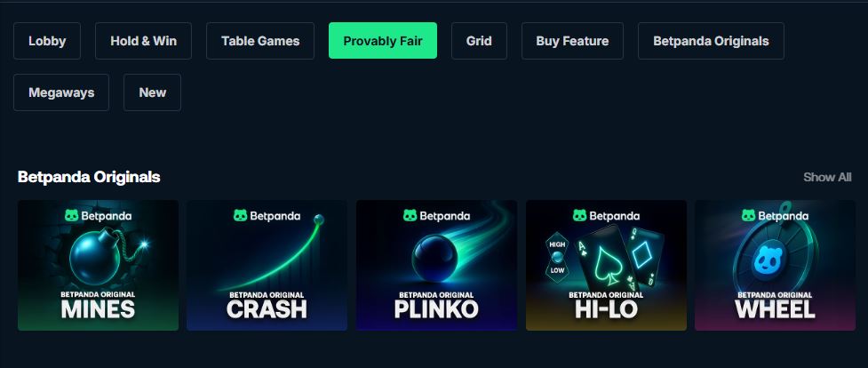The image size is (868, 368).
Task: Click the Betpanda panda logo on Plinko tile
Action: (410, 216)
